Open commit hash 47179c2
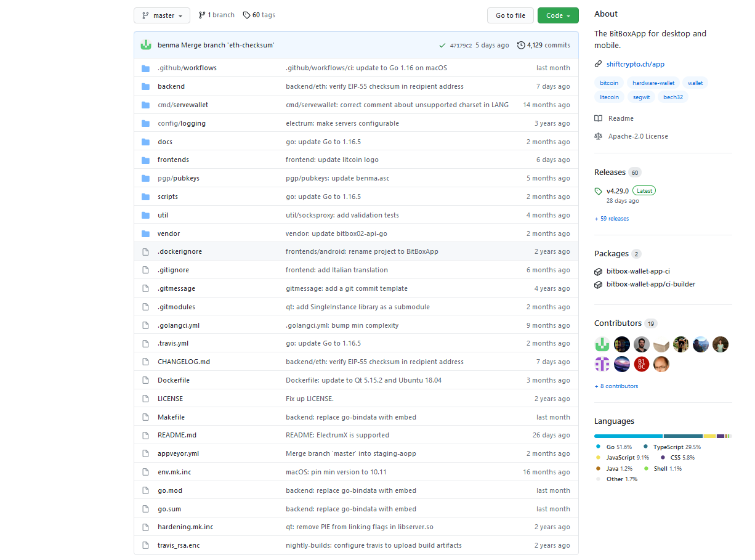 tap(461, 46)
